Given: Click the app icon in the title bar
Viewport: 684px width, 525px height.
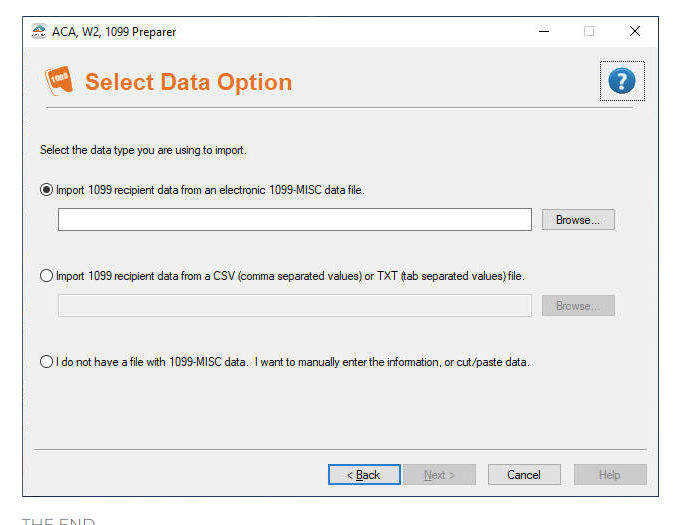Looking at the screenshot, I should tap(39, 32).
